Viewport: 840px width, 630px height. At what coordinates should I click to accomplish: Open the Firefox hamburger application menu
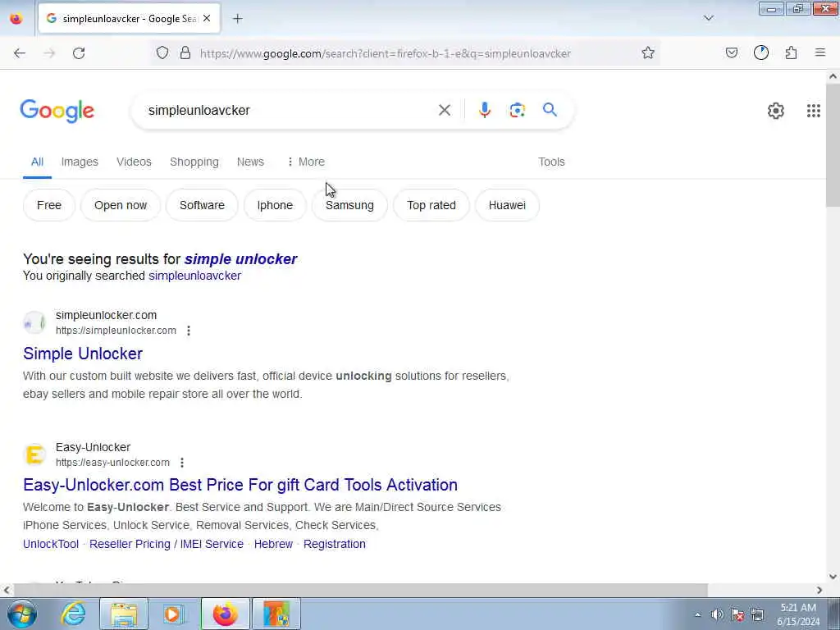pos(820,53)
